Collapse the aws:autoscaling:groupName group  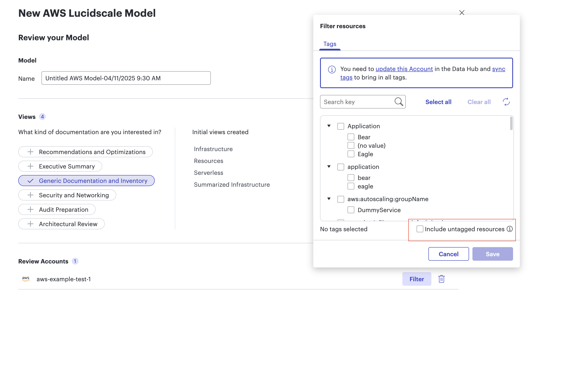329,199
